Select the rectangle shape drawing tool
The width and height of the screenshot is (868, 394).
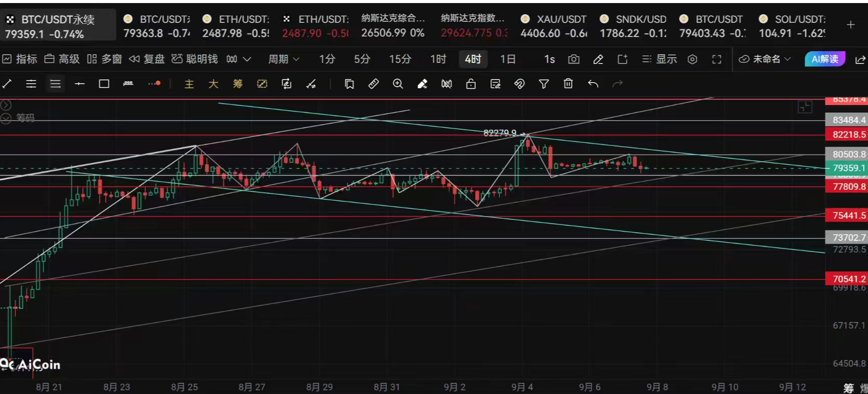point(104,84)
